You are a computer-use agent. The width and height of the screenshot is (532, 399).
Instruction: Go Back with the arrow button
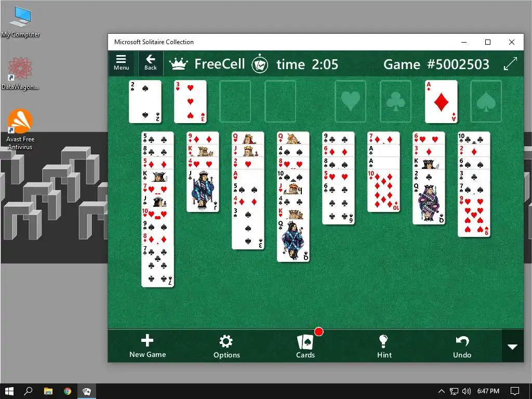coord(151,63)
